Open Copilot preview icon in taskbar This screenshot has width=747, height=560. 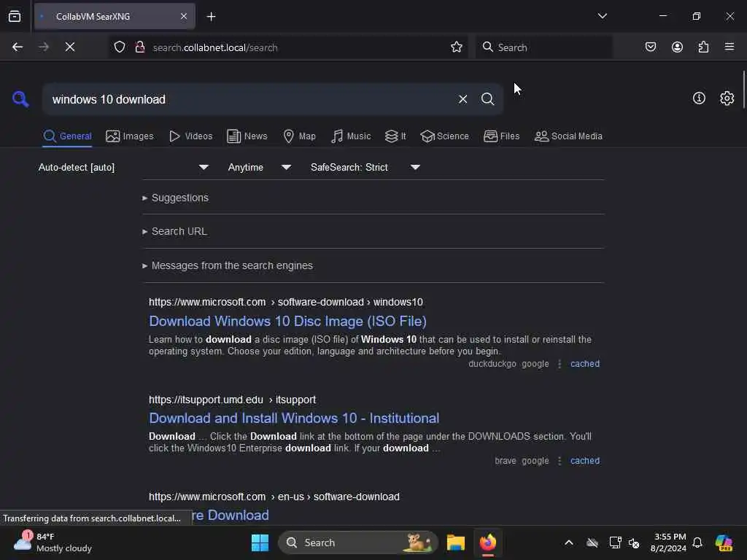(724, 542)
